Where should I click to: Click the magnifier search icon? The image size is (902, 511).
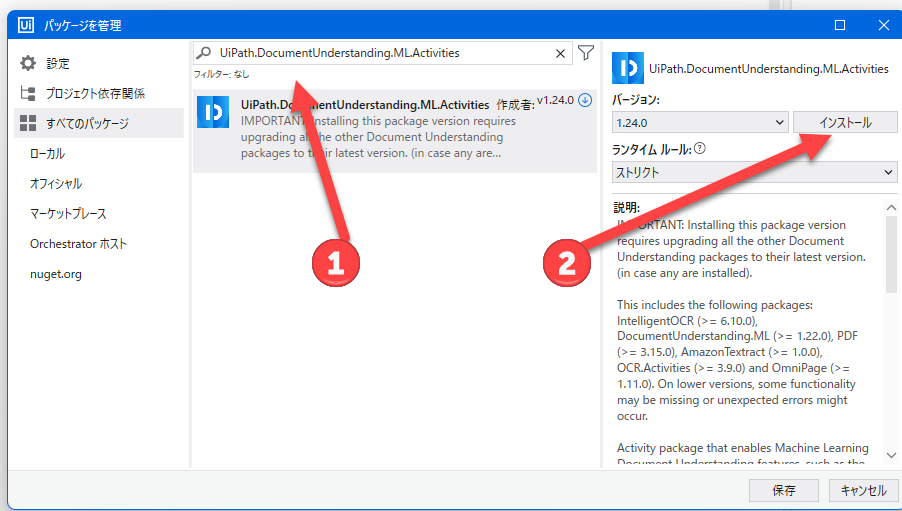point(203,53)
